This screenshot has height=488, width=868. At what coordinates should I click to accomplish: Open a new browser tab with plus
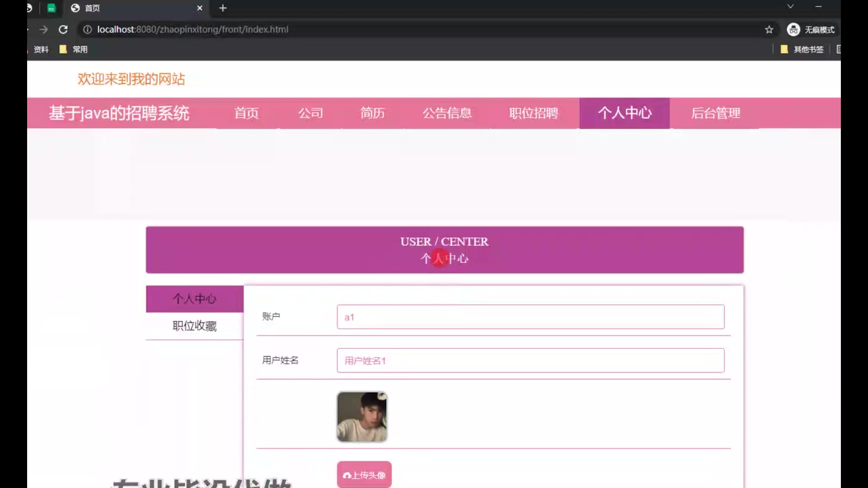click(x=223, y=8)
